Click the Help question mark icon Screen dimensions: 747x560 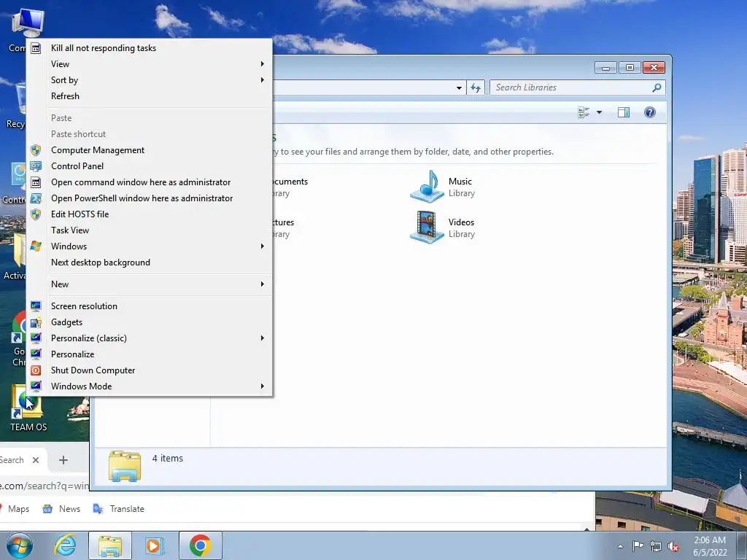click(650, 112)
